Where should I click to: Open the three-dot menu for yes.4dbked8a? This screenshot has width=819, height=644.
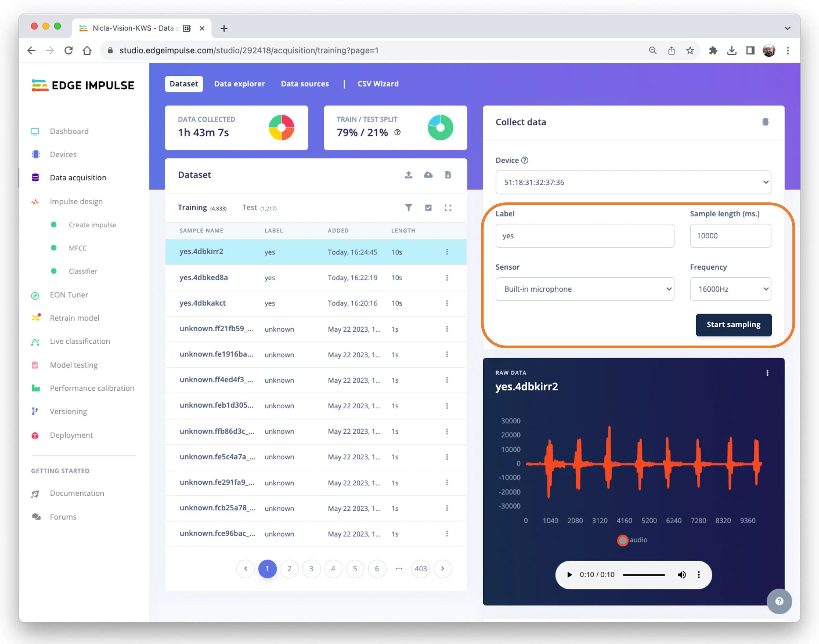[x=447, y=278]
